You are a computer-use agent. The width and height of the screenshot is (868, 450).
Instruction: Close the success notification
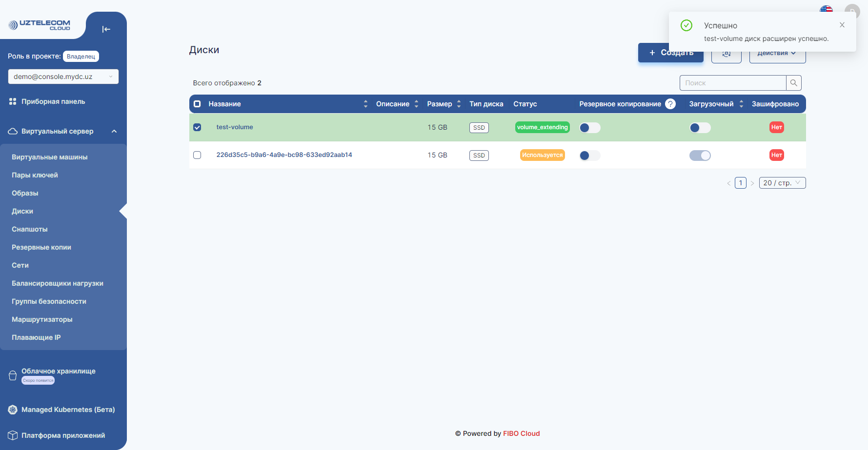tap(842, 25)
